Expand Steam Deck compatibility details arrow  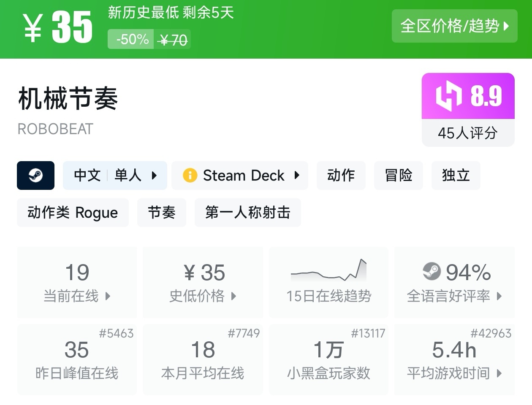(x=297, y=175)
